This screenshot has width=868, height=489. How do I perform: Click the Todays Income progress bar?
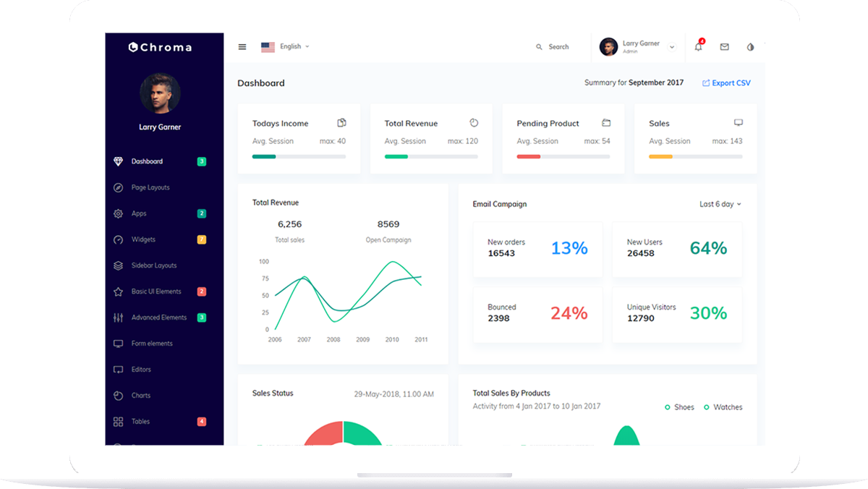point(299,156)
